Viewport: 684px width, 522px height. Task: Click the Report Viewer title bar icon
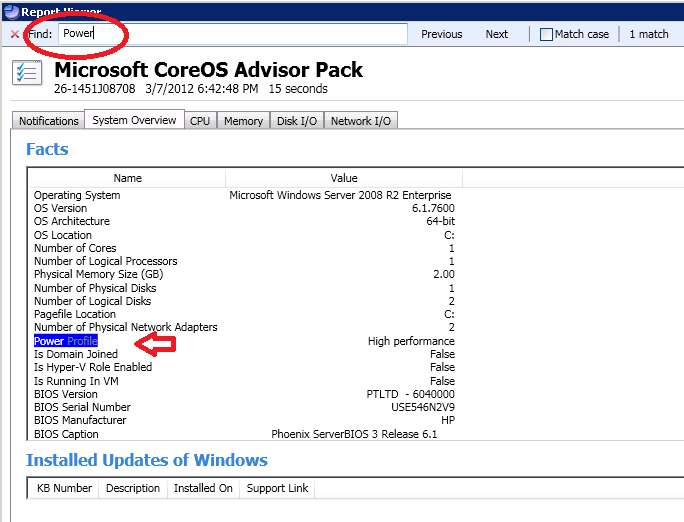coord(11,11)
